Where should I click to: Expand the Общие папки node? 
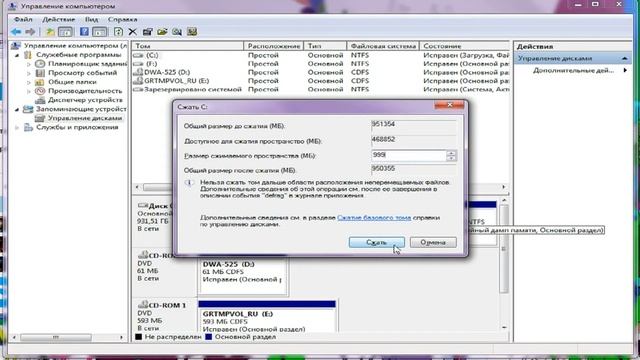(x=29, y=82)
